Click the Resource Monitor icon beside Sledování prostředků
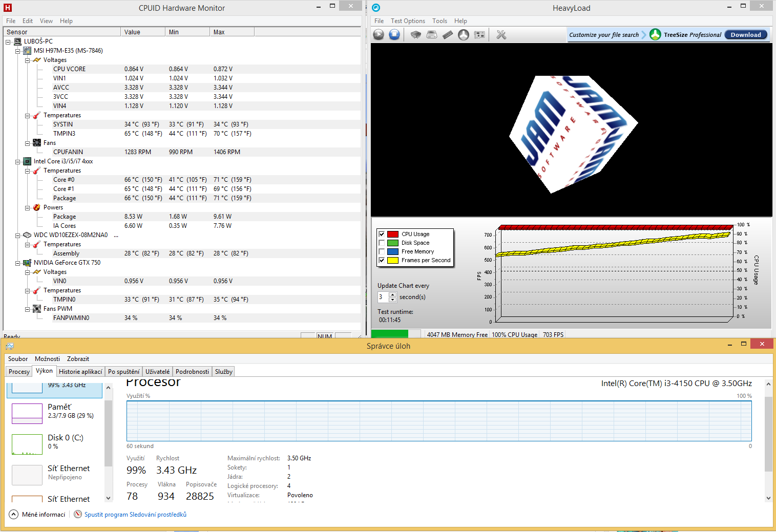The image size is (776, 532). (78, 515)
